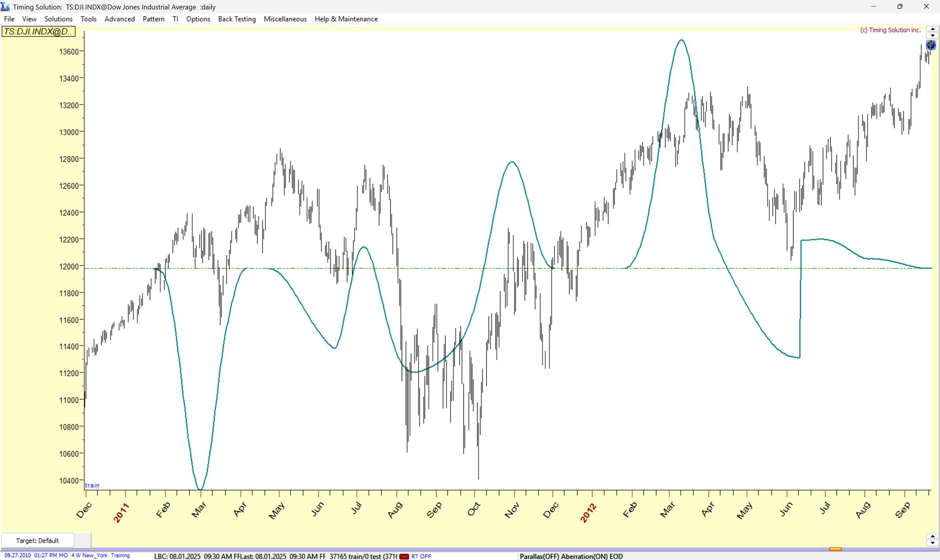Toggle the RT OFF real-time label
This screenshot has width=940, height=560.
421,556
